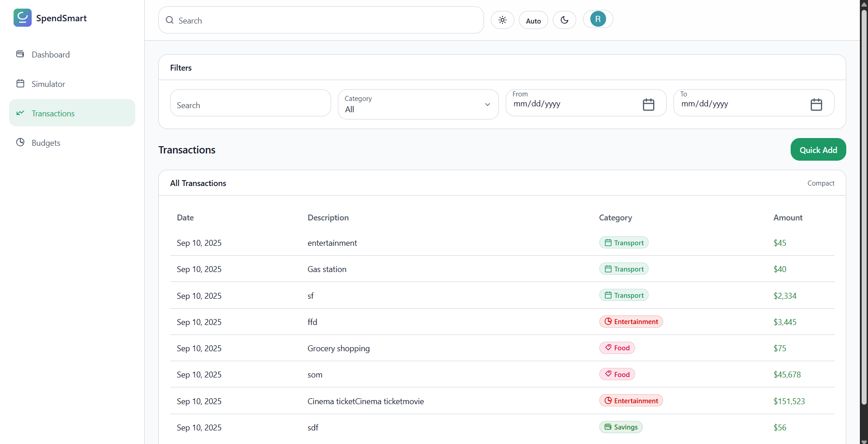The image size is (868, 444).
Task: Click the Savings badge on sdf row
Action: (x=621, y=427)
